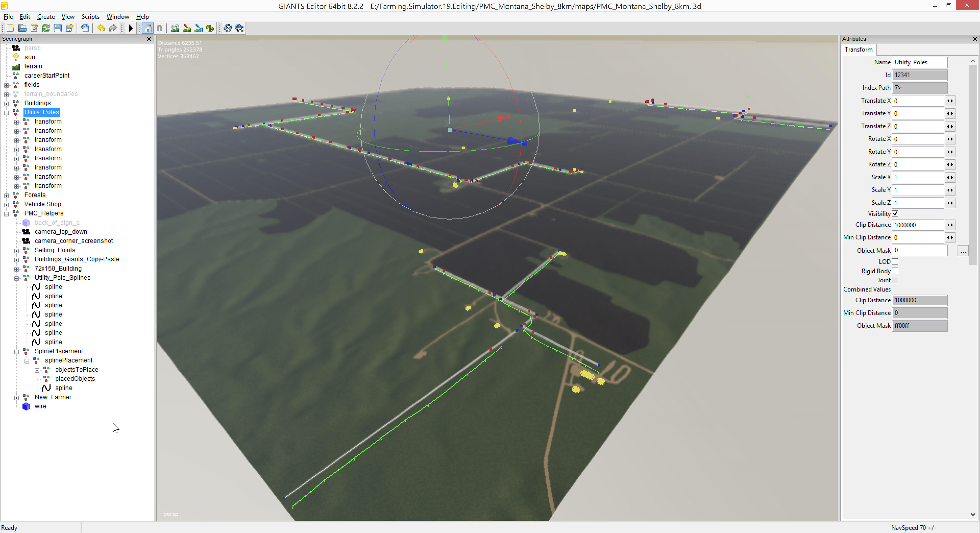
Task: Select careerStartPoint in scenegraph
Action: 47,75
